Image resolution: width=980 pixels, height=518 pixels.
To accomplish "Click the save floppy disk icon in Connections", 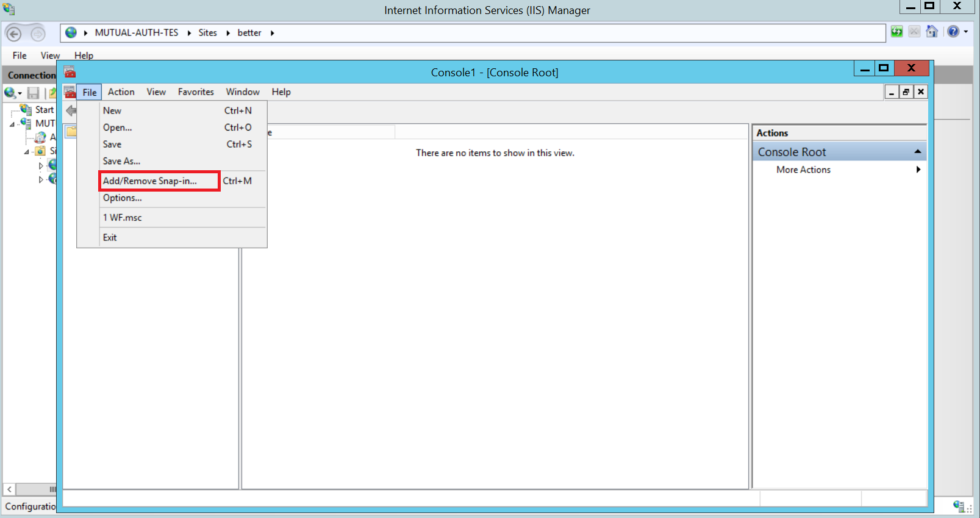I will pos(33,93).
